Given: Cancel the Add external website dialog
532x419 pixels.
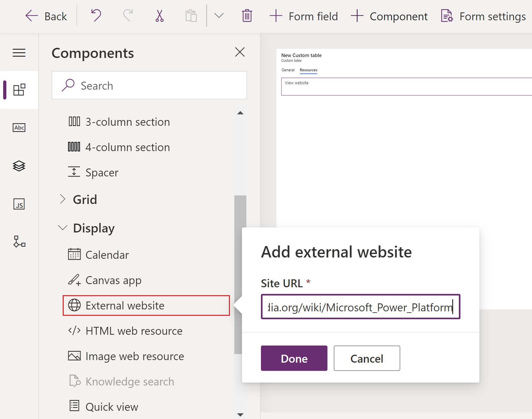Looking at the screenshot, I should [x=366, y=358].
